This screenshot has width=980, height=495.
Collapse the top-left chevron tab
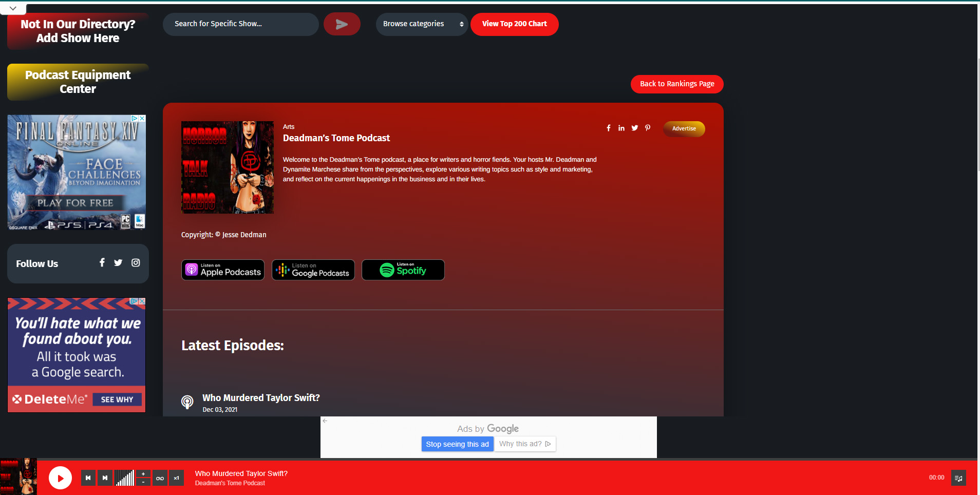[x=13, y=8]
